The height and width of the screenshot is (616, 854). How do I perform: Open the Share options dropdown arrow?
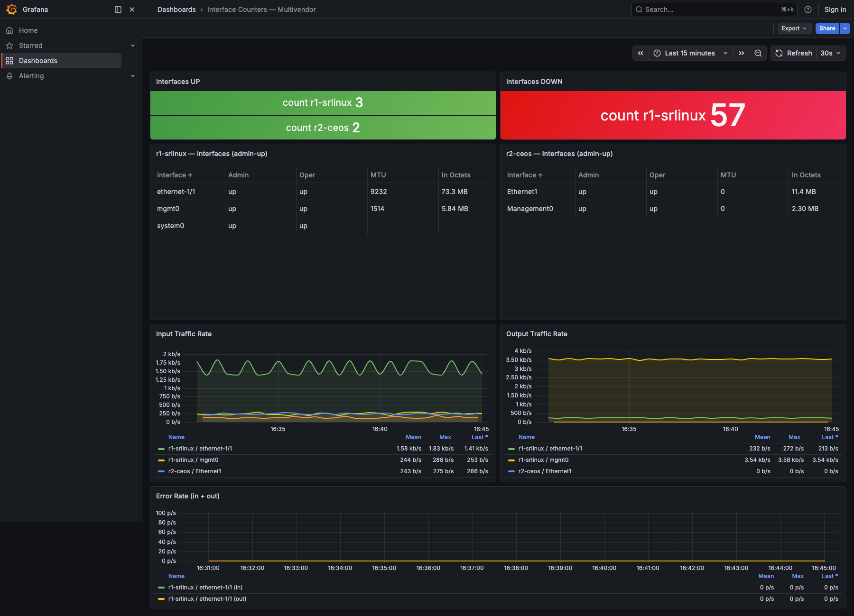pyautogui.click(x=845, y=28)
